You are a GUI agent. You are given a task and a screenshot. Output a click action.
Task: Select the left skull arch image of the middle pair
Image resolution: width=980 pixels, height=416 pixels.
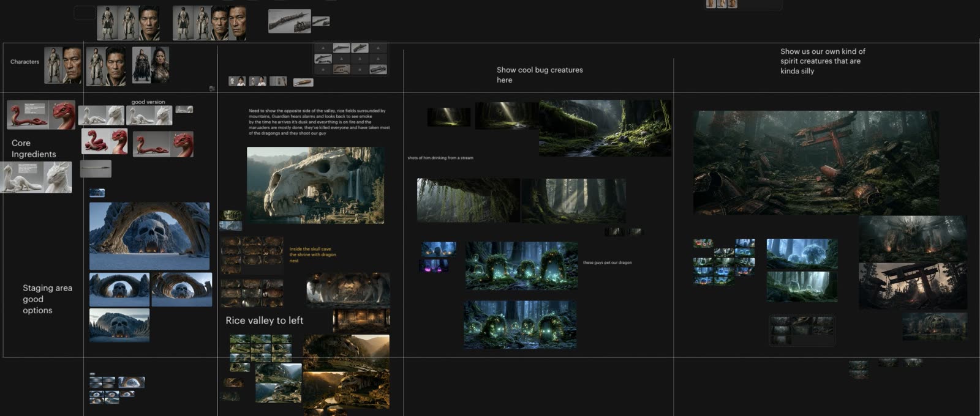pyautogui.click(x=119, y=290)
